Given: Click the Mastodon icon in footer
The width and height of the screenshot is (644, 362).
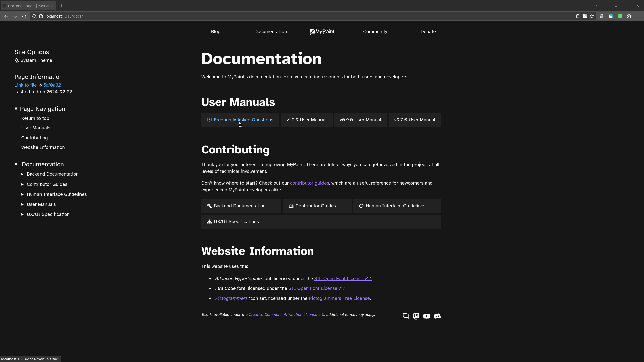Looking at the screenshot, I should click(416, 316).
